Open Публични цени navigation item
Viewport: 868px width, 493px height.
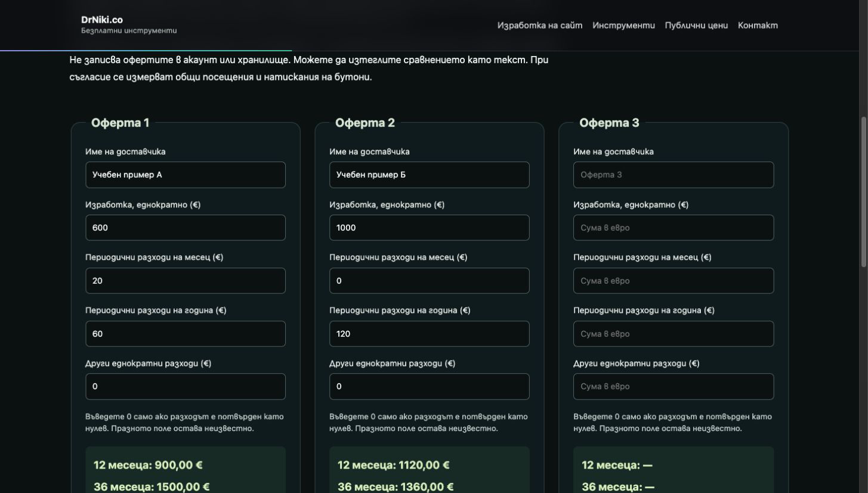click(696, 25)
